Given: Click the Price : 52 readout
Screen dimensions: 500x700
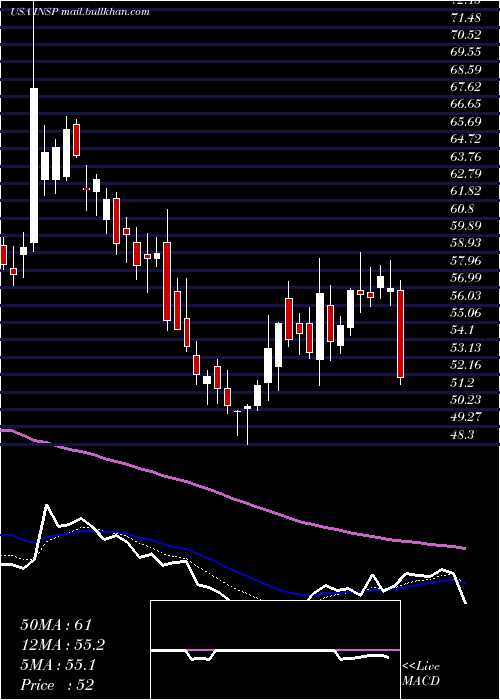Looking at the screenshot, I should tap(57, 685).
